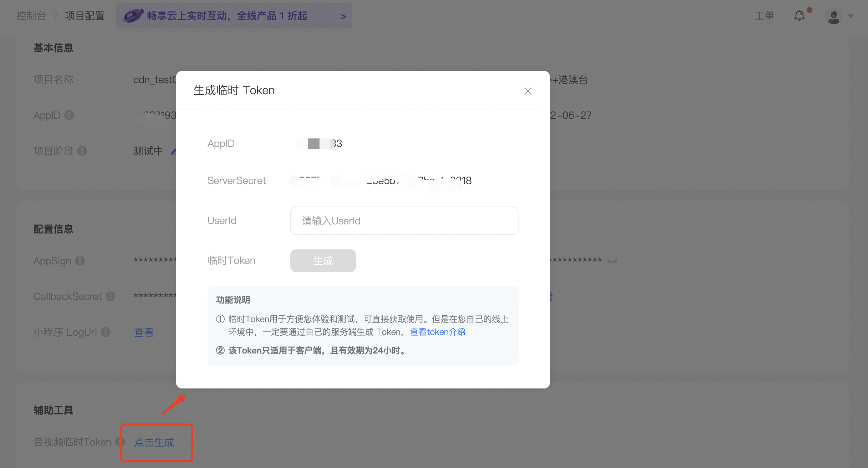
Task: Select the 项目配置 breadcrumb item
Action: (85, 16)
